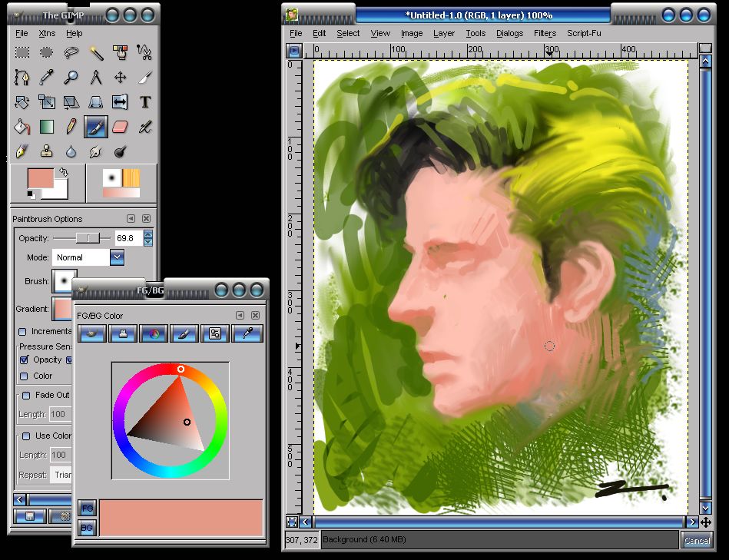Select the Zoom magnifier tool
The width and height of the screenshot is (729, 560).
(71, 77)
